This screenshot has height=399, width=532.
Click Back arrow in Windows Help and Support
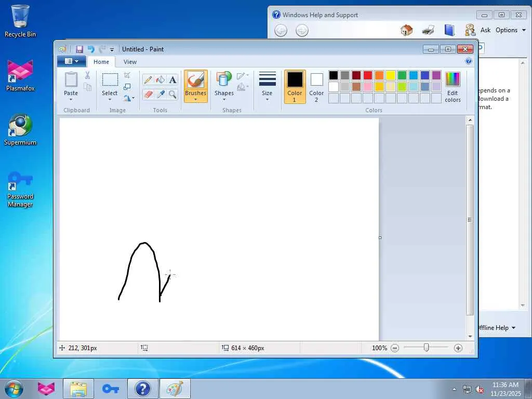[x=281, y=31]
